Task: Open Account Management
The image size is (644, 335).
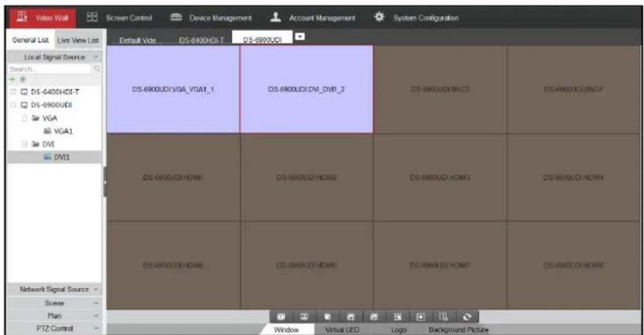Action: [313, 18]
